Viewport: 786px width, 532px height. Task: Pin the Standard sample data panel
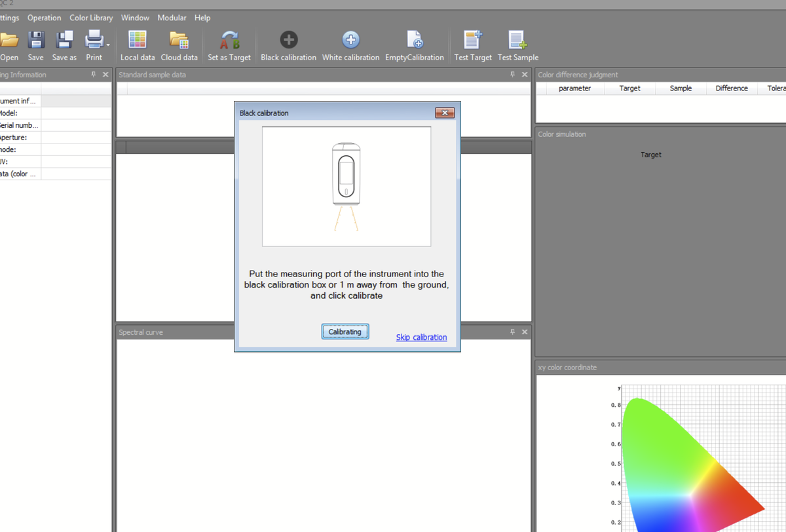click(x=513, y=75)
